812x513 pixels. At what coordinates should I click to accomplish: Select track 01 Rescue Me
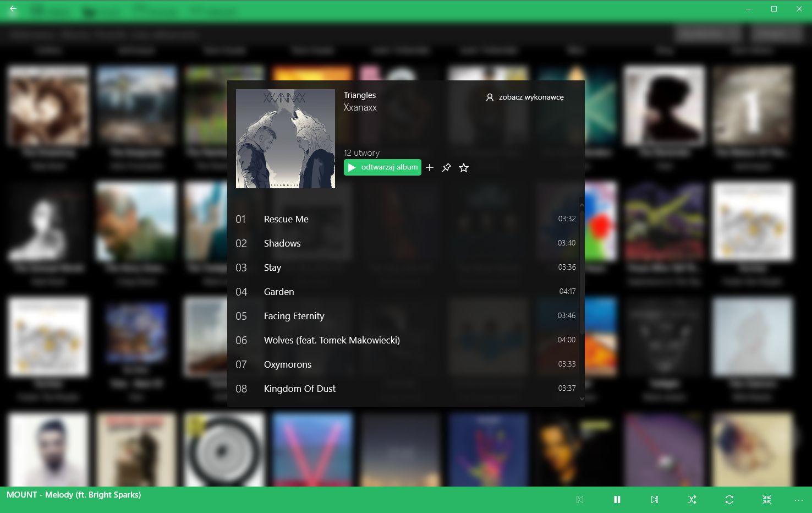(406, 219)
